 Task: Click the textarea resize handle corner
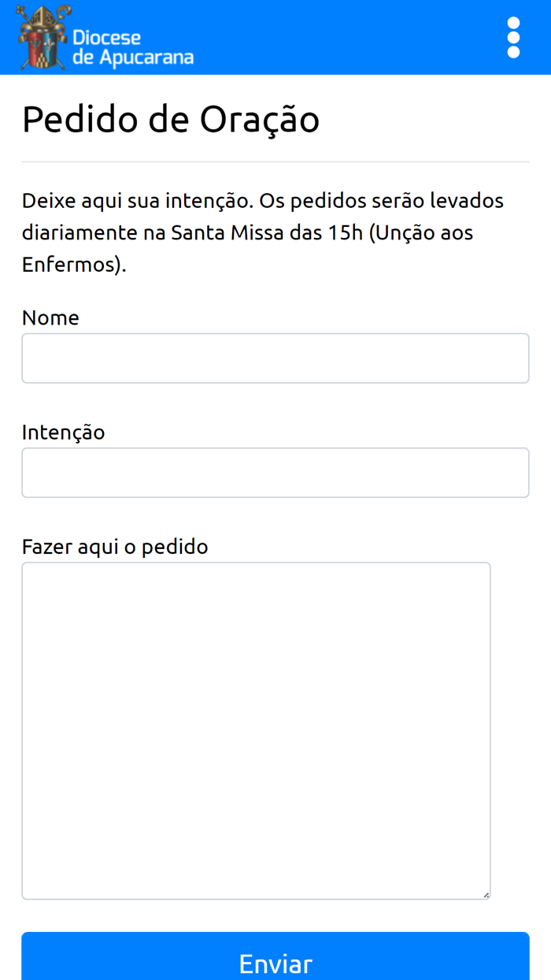point(486,894)
